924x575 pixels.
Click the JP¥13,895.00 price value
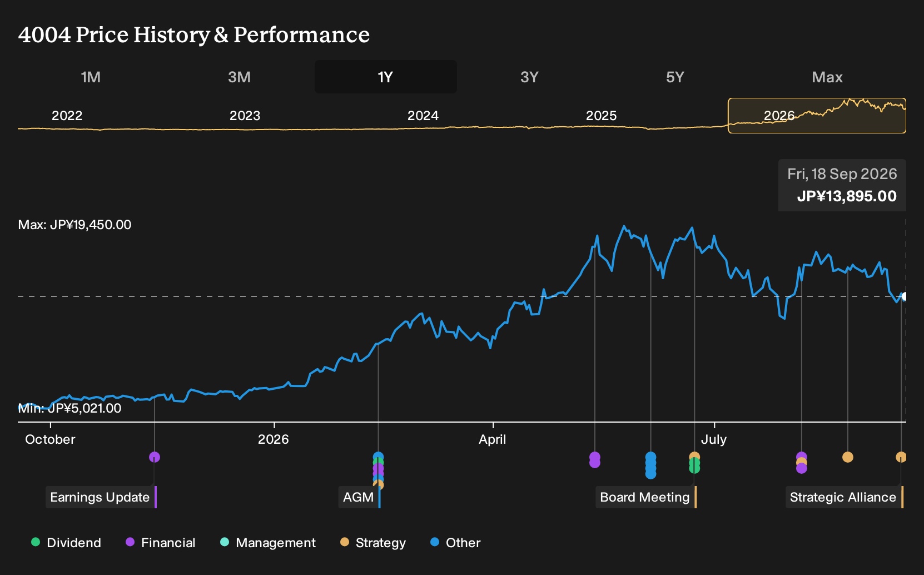pyautogui.click(x=847, y=196)
